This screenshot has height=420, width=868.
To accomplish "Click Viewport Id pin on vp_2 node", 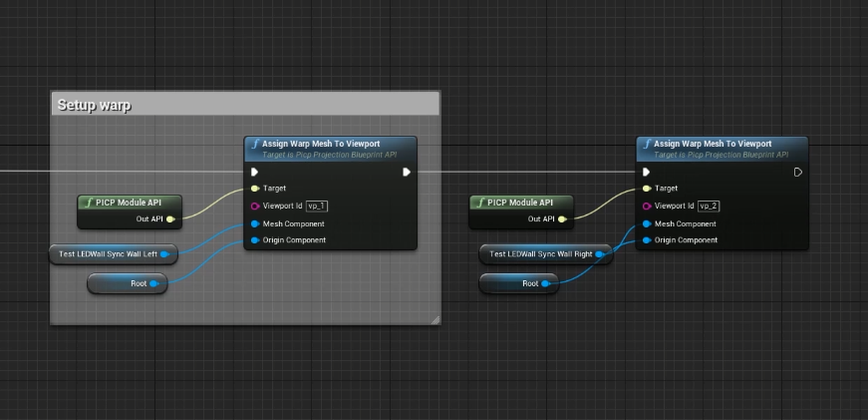I will point(647,207).
